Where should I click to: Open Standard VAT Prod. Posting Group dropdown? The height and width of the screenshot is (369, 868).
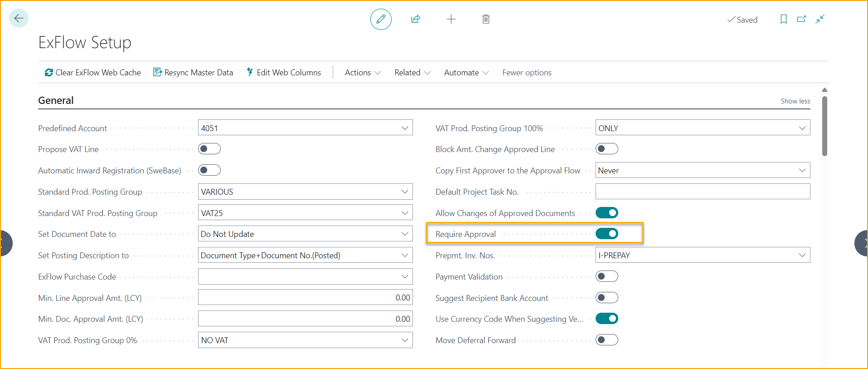(x=405, y=213)
